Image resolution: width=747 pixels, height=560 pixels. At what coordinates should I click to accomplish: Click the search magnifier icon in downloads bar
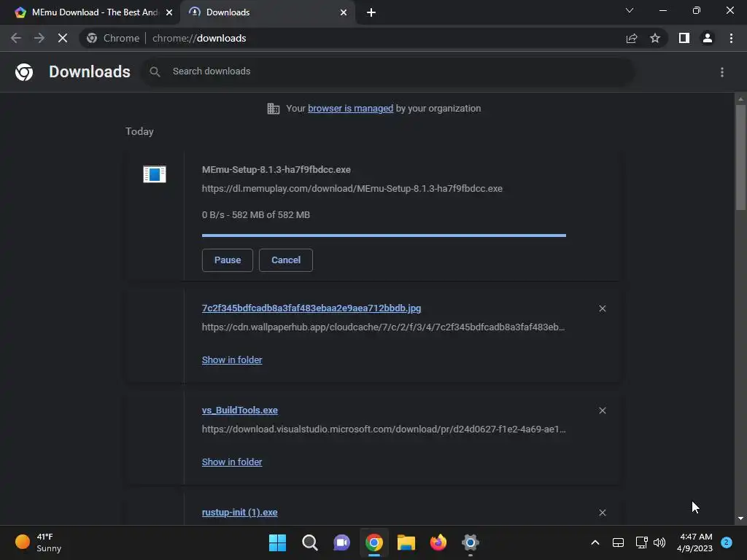(x=155, y=71)
